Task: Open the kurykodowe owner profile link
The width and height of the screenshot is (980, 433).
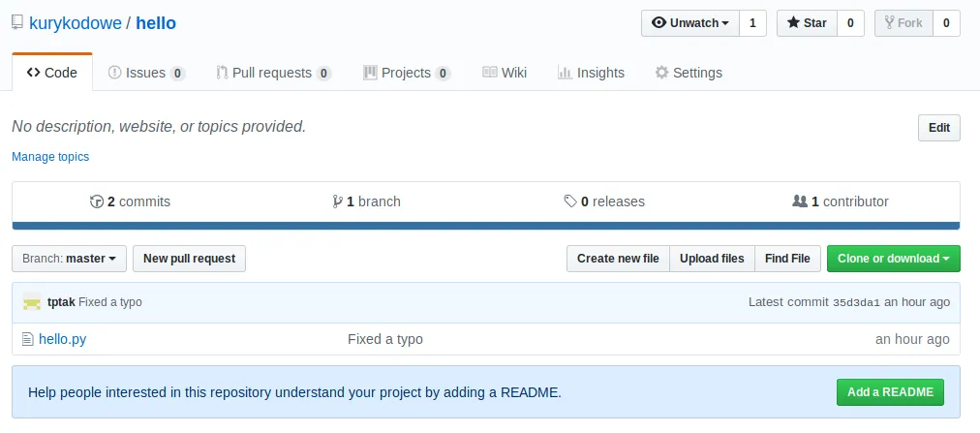Action: click(75, 23)
